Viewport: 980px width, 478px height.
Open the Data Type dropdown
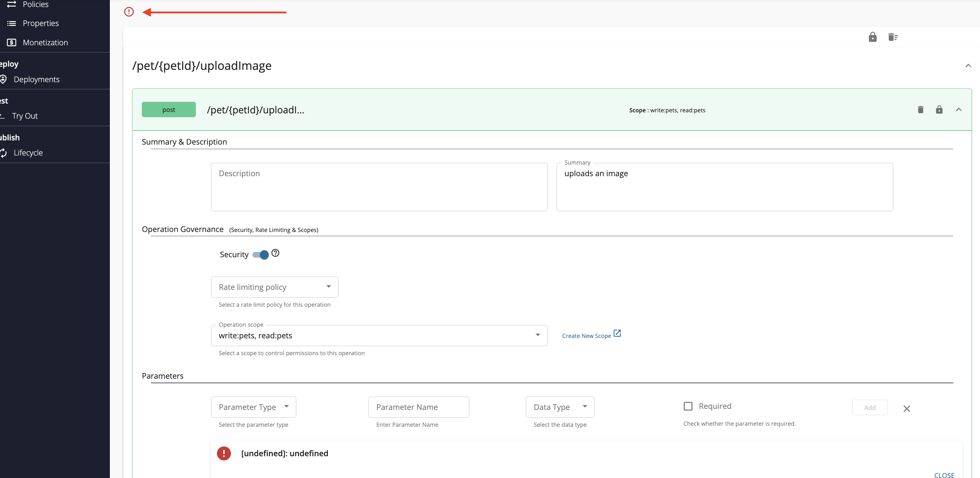click(559, 407)
